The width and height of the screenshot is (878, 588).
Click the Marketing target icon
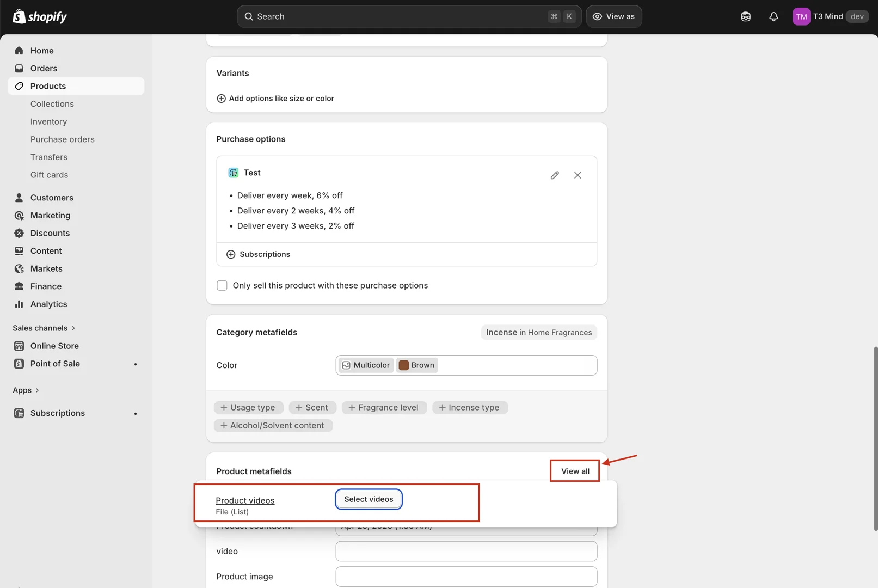coord(19,216)
